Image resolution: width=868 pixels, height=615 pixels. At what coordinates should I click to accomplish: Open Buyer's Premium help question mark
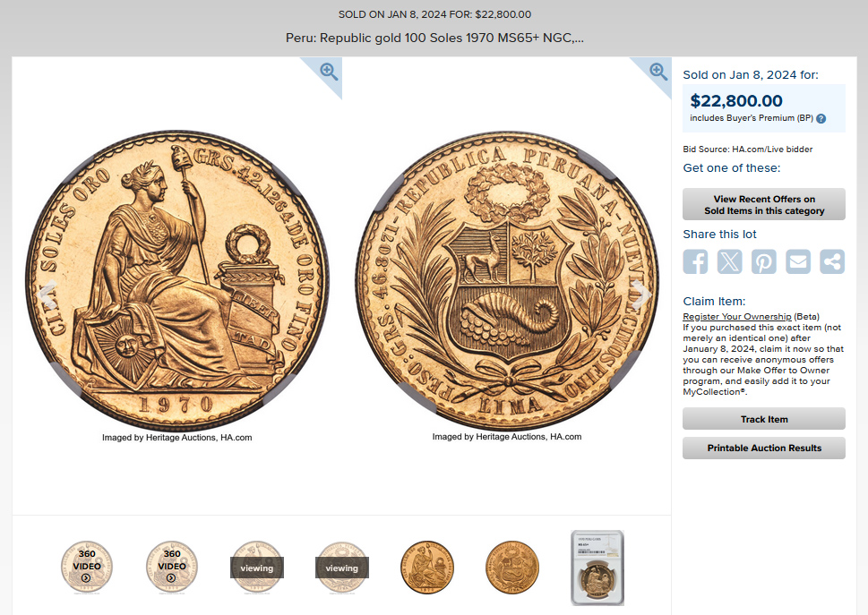tap(821, 118)
